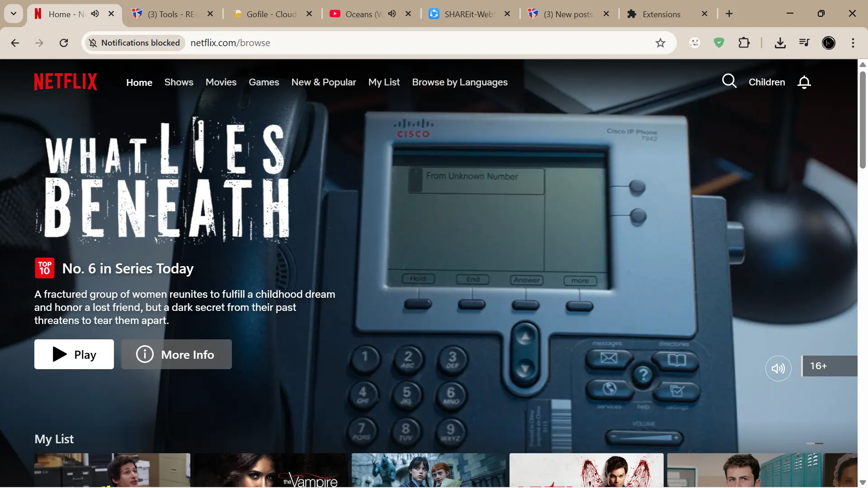
Task: Open the green shield extension
Action: [x=719, y=43]
